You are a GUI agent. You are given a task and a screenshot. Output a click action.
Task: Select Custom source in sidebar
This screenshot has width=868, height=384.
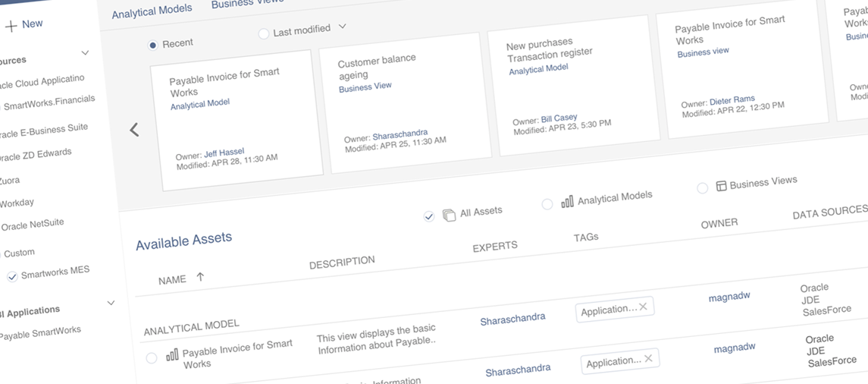[x=19, y=253]
